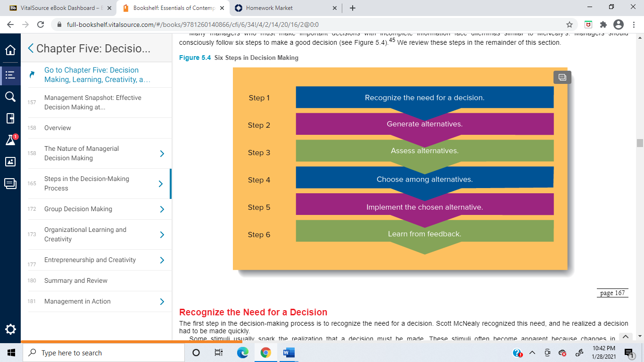Click the Windows Start button
This screenshot has height=362, width=644.
11,353
